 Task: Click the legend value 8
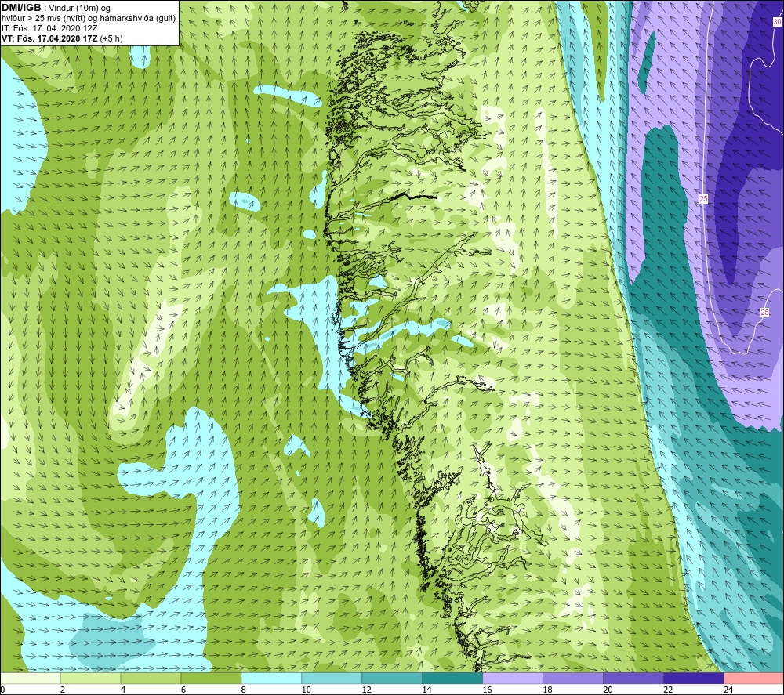pos(244,690)
